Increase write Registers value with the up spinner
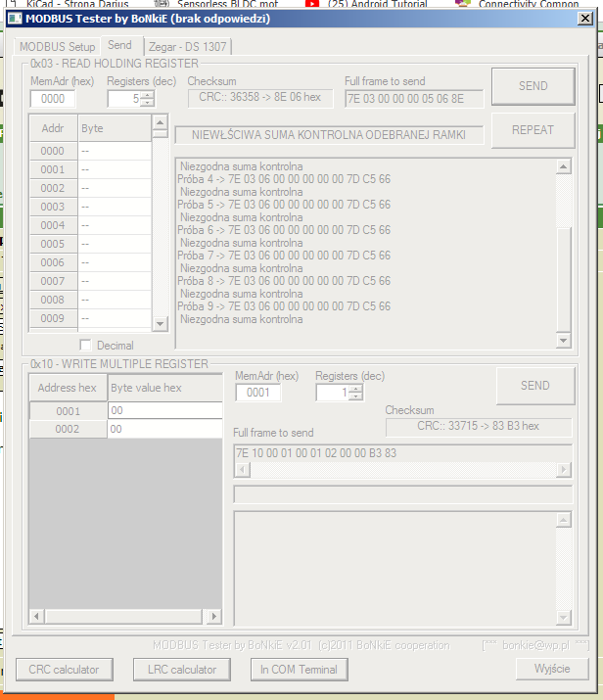 click(x=355, y=388)
